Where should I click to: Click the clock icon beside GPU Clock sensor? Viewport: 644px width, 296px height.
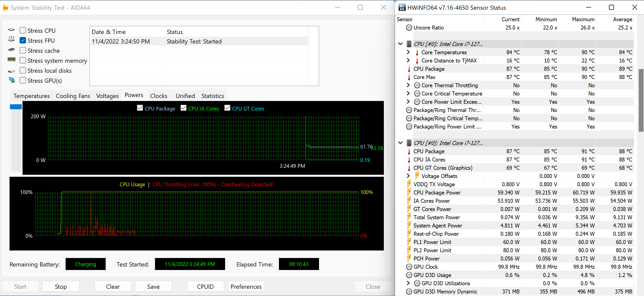click(409, 267)
